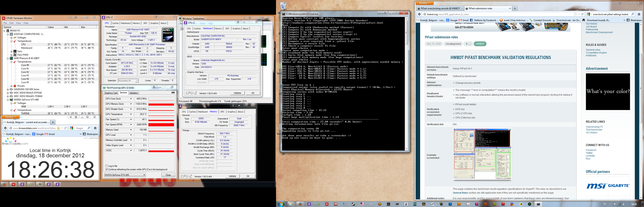Viewport: 644px width, 207px height.
Task: Open the Home page in hwbot Firefox window
Action: coord(639,14)
